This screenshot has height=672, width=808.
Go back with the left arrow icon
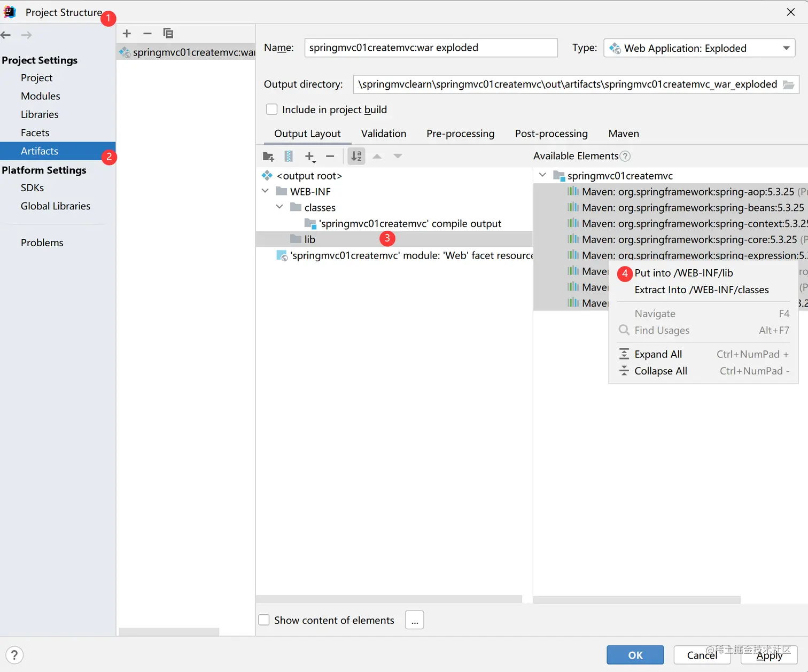(6, 35)
